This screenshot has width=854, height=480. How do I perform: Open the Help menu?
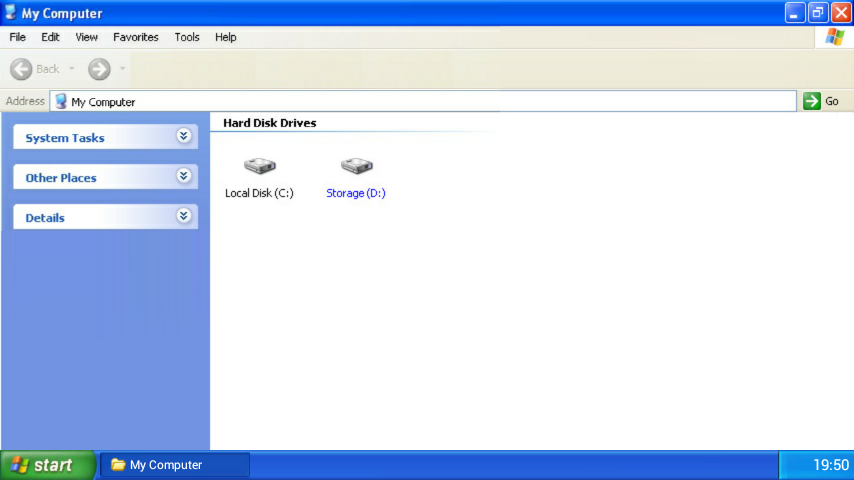[x=225, y=37]
